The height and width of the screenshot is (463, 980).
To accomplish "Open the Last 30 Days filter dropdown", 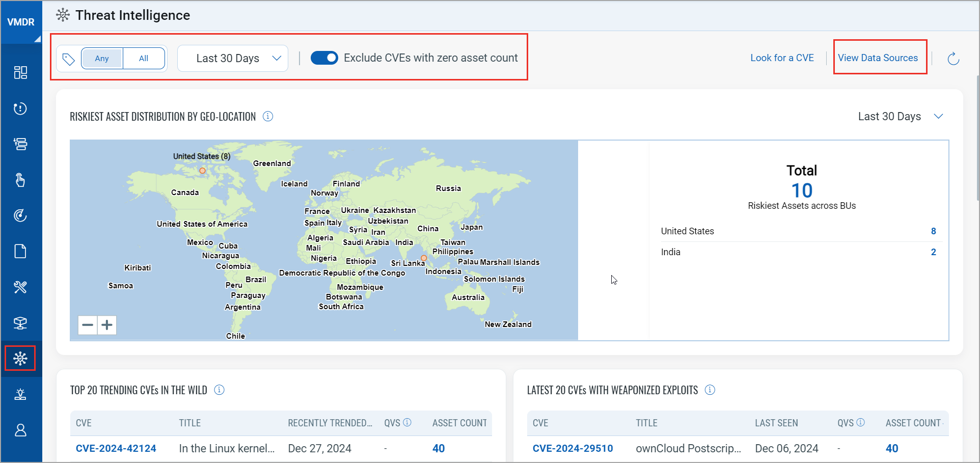I will (233, 59).
